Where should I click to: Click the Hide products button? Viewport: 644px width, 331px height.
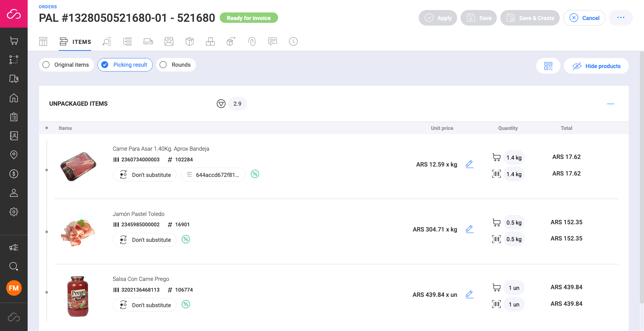(x=596, y=66)
